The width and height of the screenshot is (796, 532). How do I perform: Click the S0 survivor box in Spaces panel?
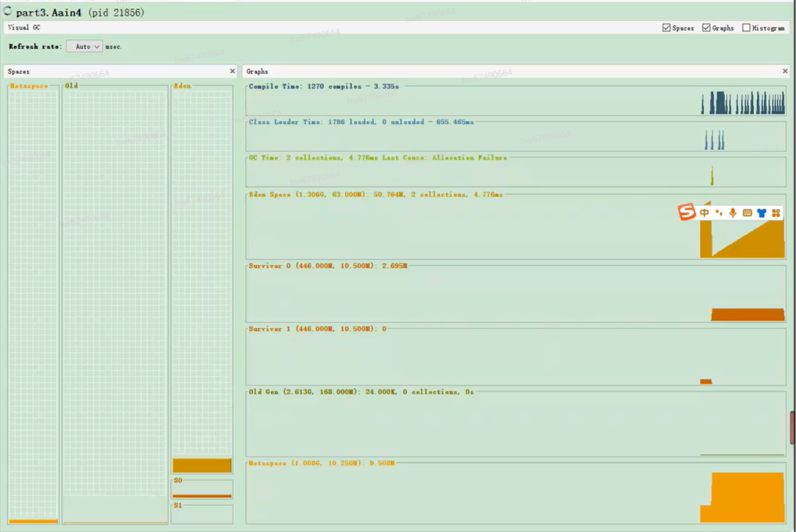tap(202, 489)
